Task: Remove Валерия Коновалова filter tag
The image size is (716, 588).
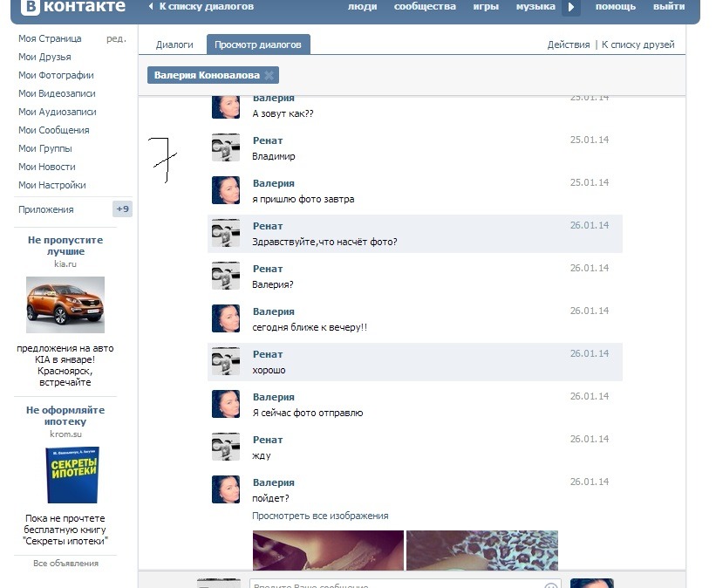Action: pyautogui.click(x=269, y=75)
